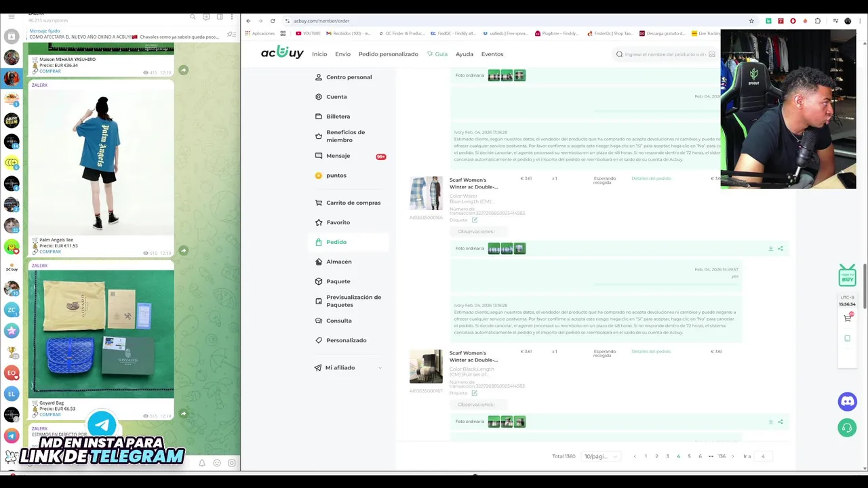The height and width of the screenshot is (488, 868).
Task: Open first QC photo of Water Blue scarf
Action: [494, 249]
